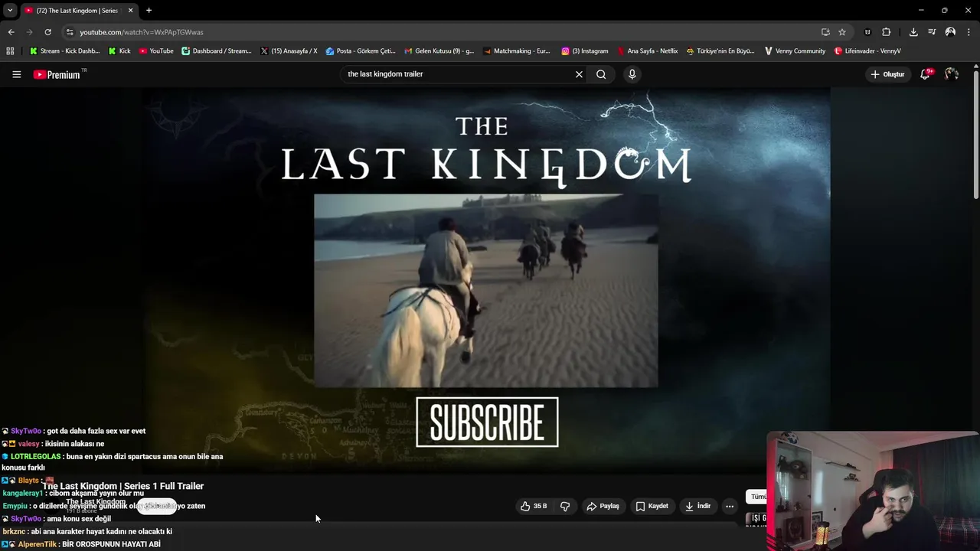Open browser downloads
Image resolution: width=980 pixels, height=551 pixels.
pyautogui.click(x=913, y=32)
